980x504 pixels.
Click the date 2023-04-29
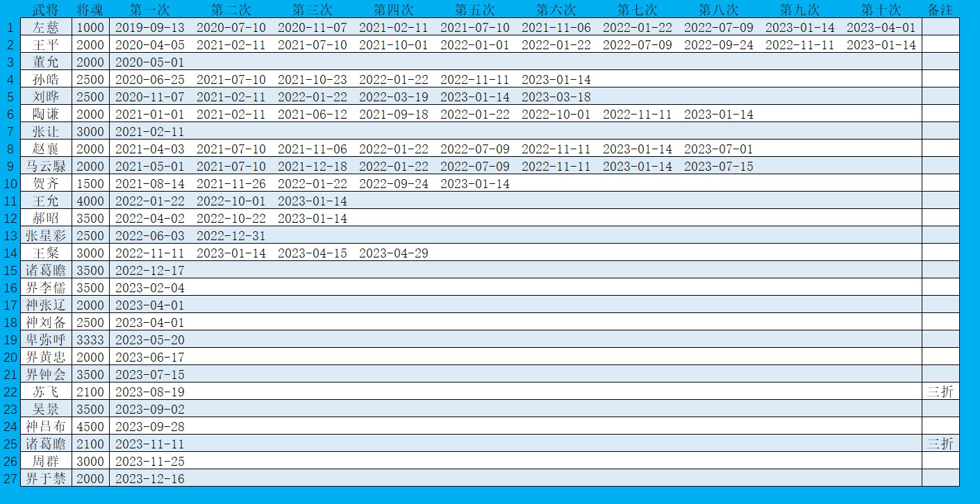(394, 253)
